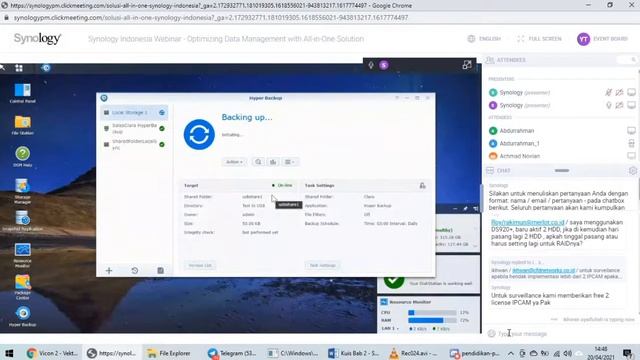Click the Task Settings button

click(322, 265)
